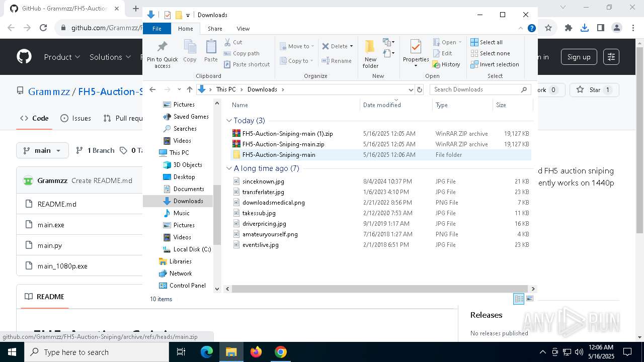
Task: Open Properties of selected item
Action: (x=416, y=54)
